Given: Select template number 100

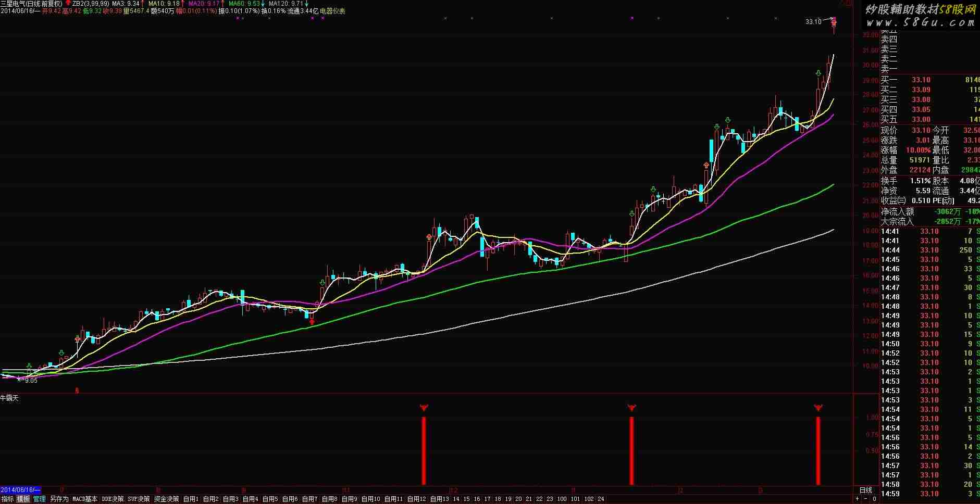Looking at the screenshot, I should click(562, 499).
